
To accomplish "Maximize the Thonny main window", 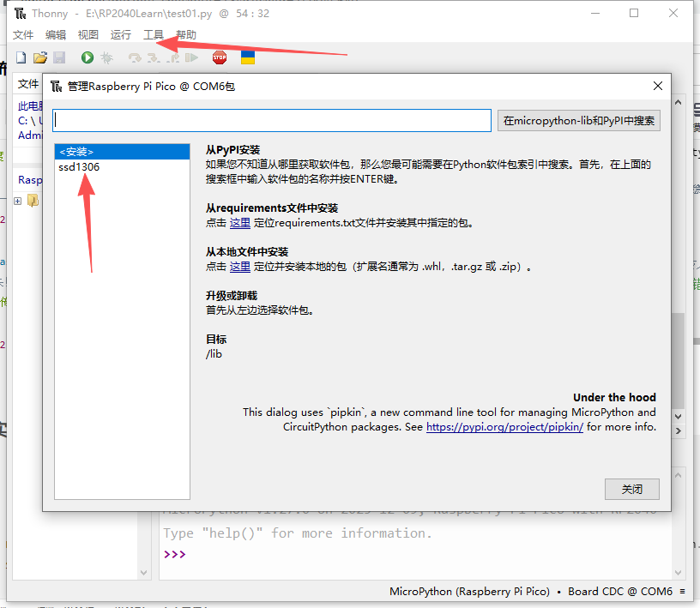I will (x=634, y=13).
